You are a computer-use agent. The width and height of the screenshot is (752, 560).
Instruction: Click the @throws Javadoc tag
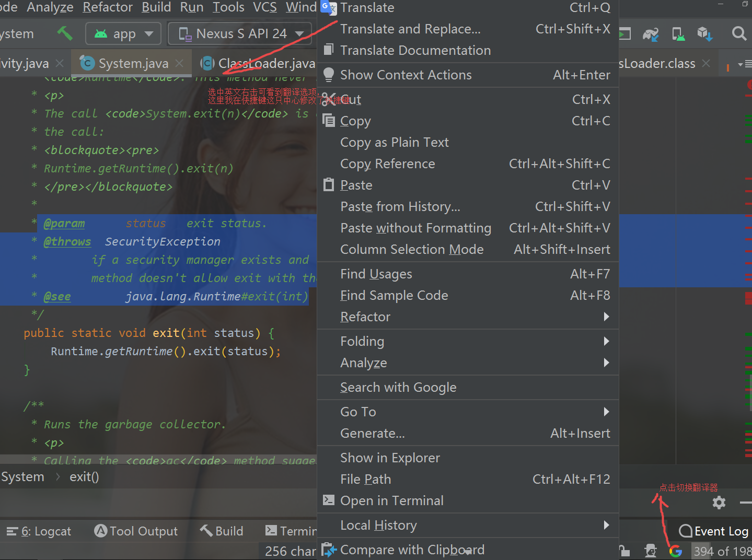pyautogui.click(x=67, y=241)
